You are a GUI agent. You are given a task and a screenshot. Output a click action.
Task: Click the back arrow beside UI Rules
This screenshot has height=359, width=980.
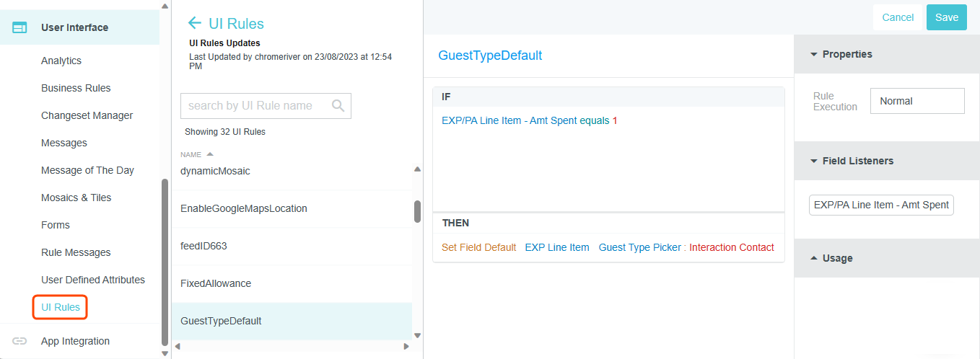(193, 23)
